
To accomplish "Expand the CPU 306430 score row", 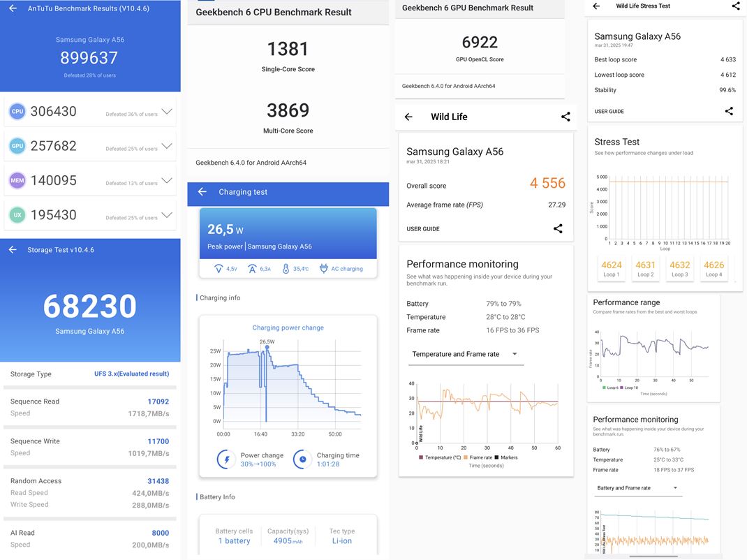I will 167,112.
